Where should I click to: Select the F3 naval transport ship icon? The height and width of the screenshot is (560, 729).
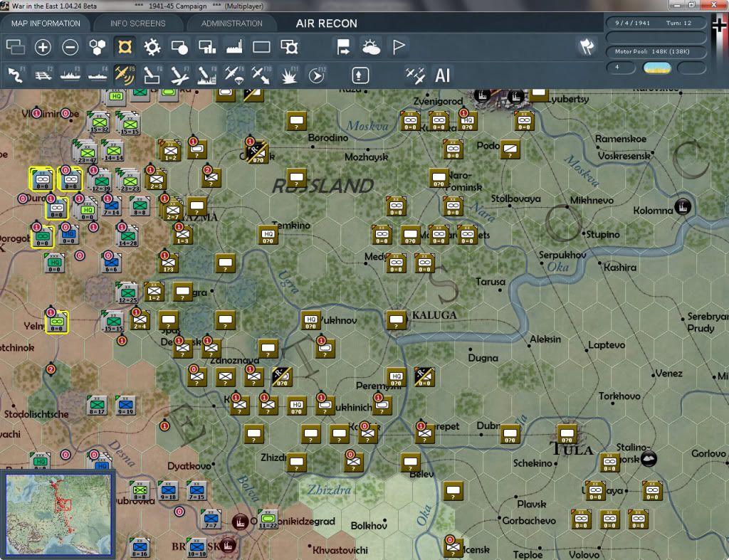point(70,75)
